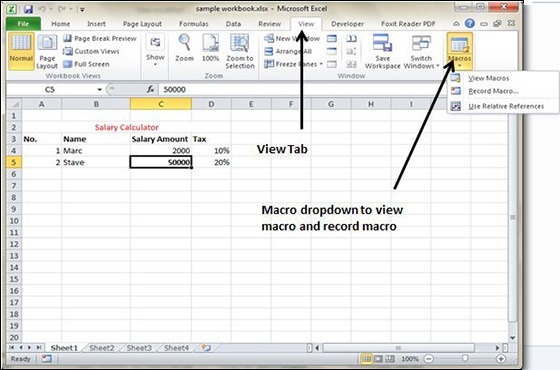This screenshot has width=560, height=370.
Task: Go to first sheet navigation arrow
Action: coord(11,348)
